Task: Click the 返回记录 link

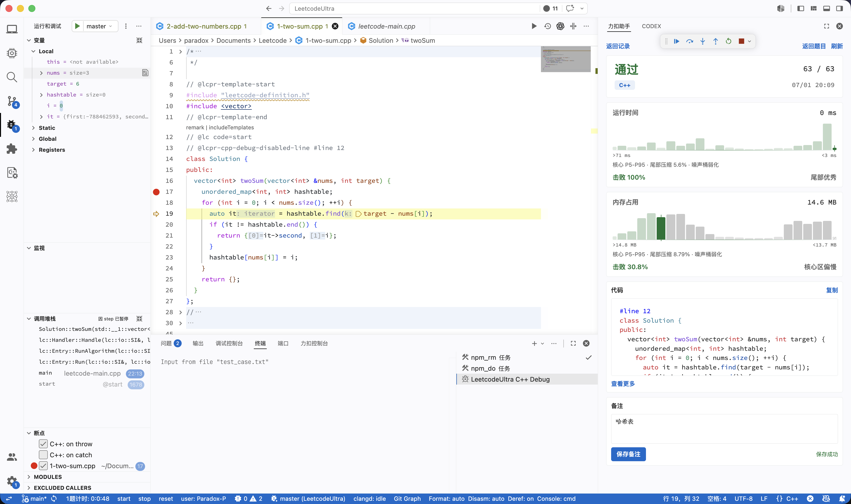Action: 618,46
